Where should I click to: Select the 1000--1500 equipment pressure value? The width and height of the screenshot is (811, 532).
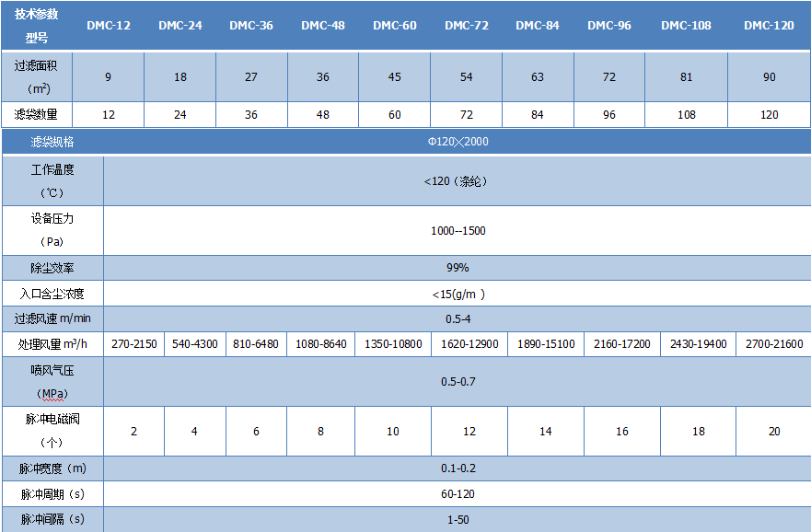pyautogui.click(x=458, y=230)
